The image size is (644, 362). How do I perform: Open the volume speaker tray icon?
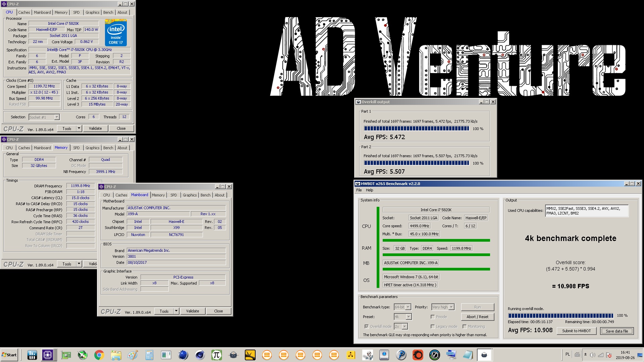[593, 355]
